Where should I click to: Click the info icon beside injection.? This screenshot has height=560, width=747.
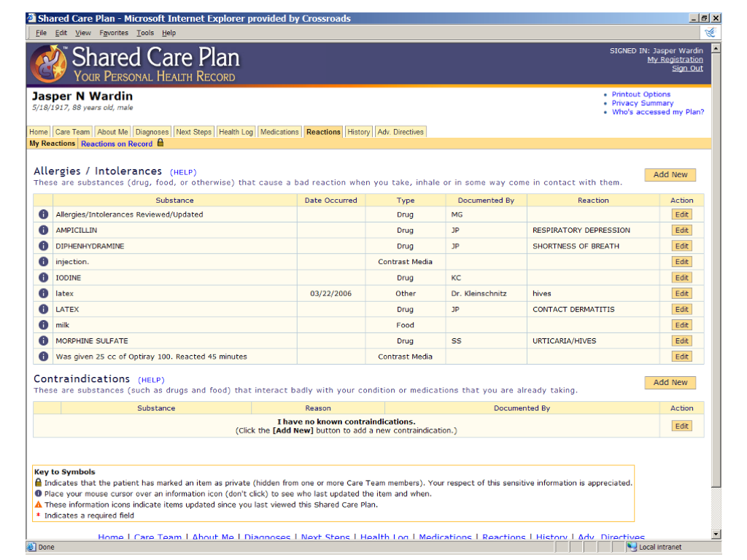[43, 262]
